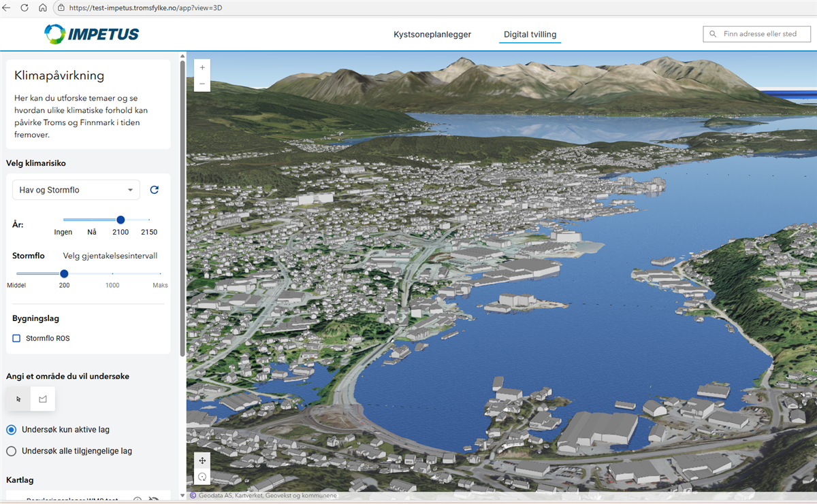Image resolution: width=817 pixels, height=504 pixels.
Task: Click the sidebar scroll down arrow
Action: [182, 495]
